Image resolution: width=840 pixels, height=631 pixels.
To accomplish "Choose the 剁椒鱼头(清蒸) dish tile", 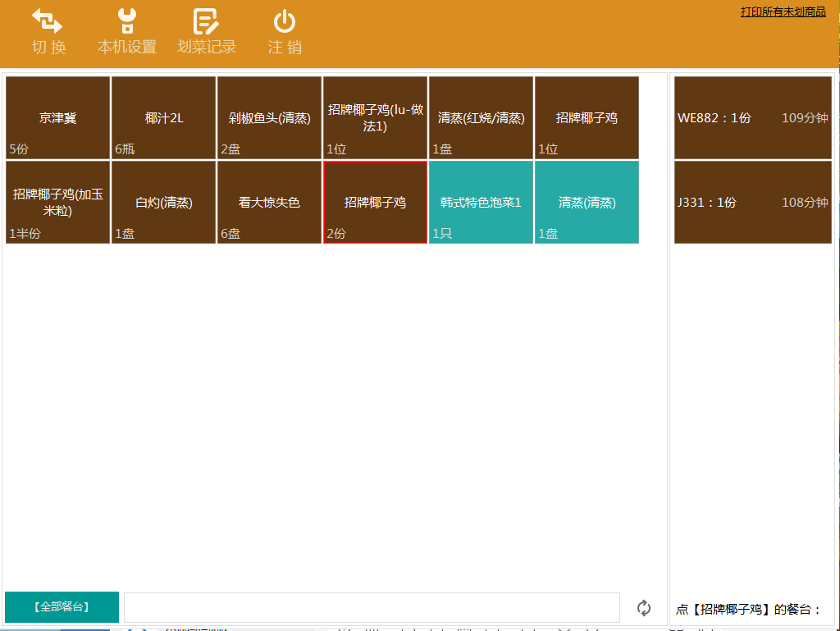I will coord(269,118).
